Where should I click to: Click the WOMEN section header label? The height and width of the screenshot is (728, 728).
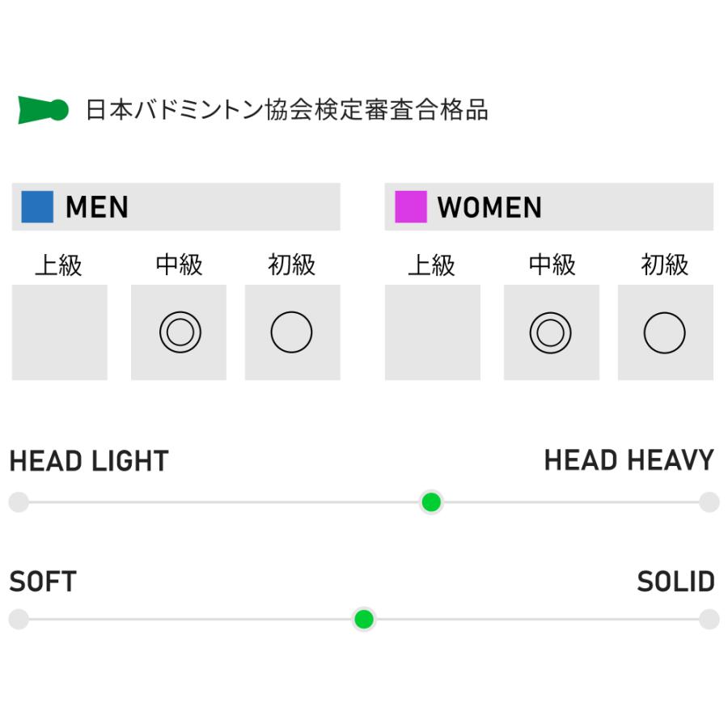(489, 208)
